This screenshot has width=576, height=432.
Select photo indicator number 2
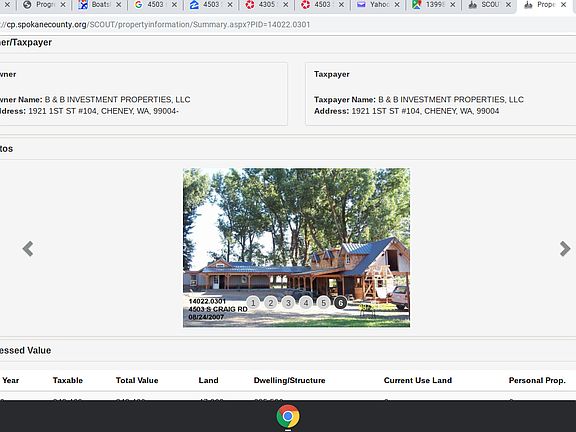point(270,303)
